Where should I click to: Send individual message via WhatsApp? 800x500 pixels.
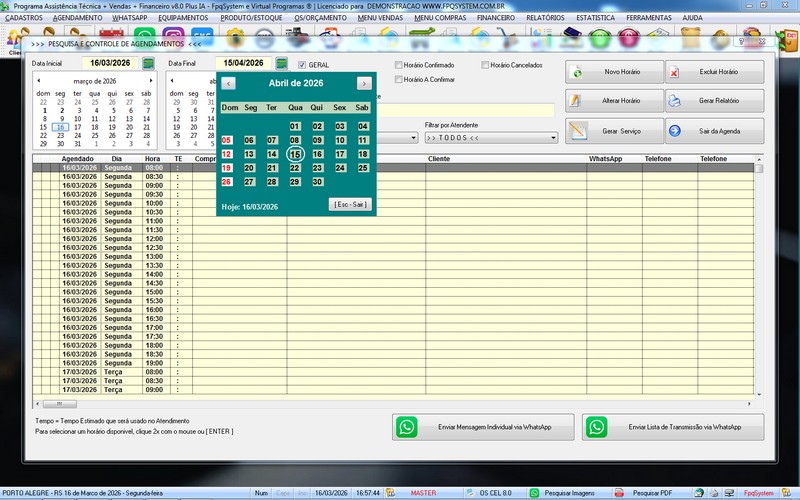tap(484, 427)
